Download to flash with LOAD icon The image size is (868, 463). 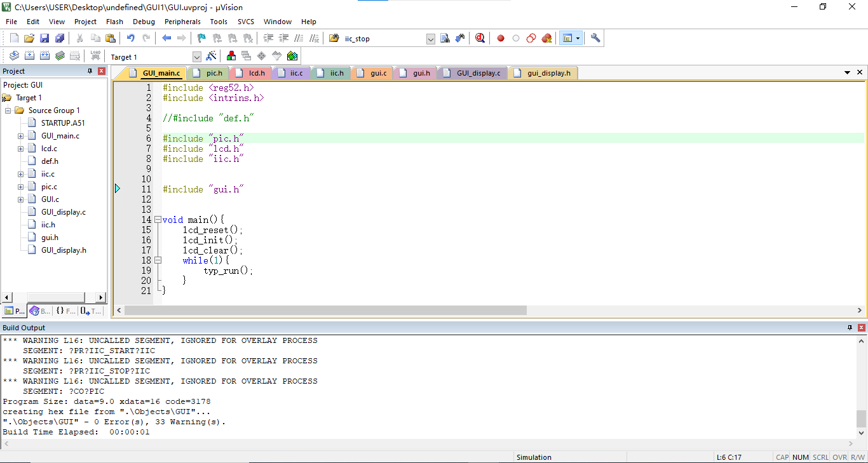point(95,56)
